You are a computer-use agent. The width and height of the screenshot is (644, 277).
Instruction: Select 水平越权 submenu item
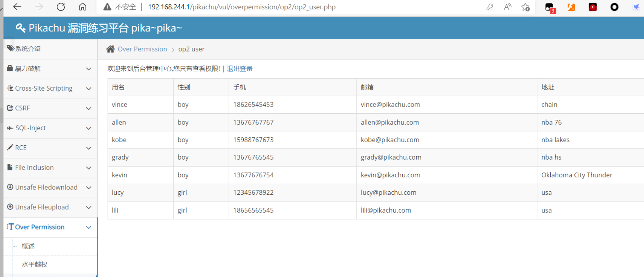34,264
